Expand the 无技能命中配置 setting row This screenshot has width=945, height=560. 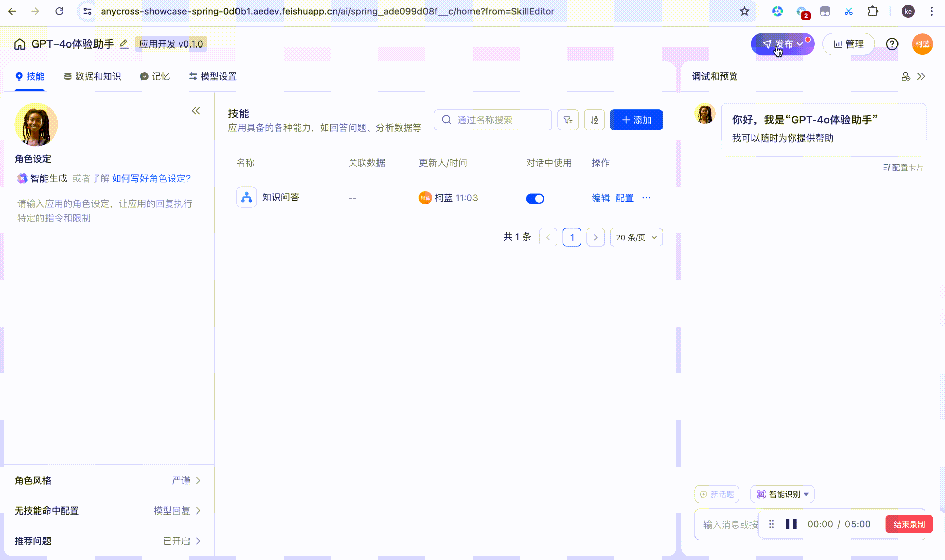pyautogui.click(x=108, y=511)
